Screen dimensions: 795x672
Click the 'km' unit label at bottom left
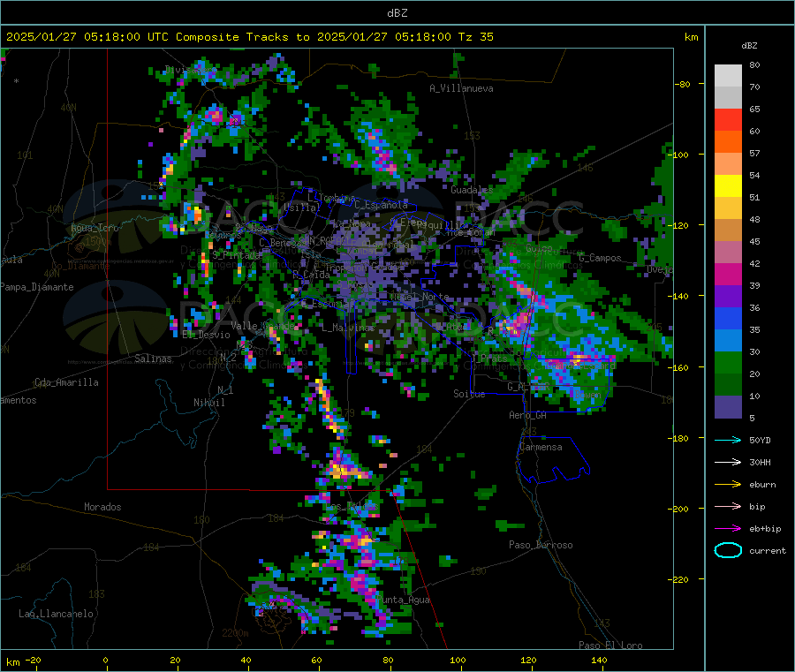13,662
